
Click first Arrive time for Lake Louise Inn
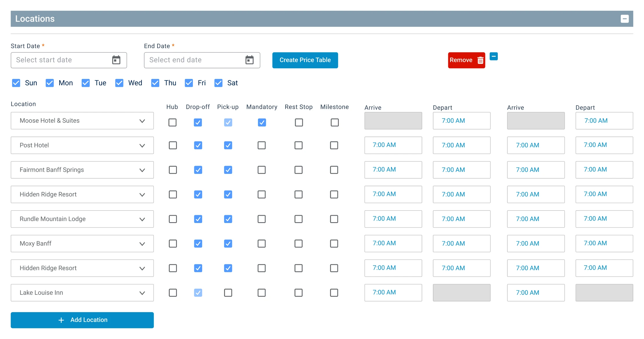coord(393,292)
